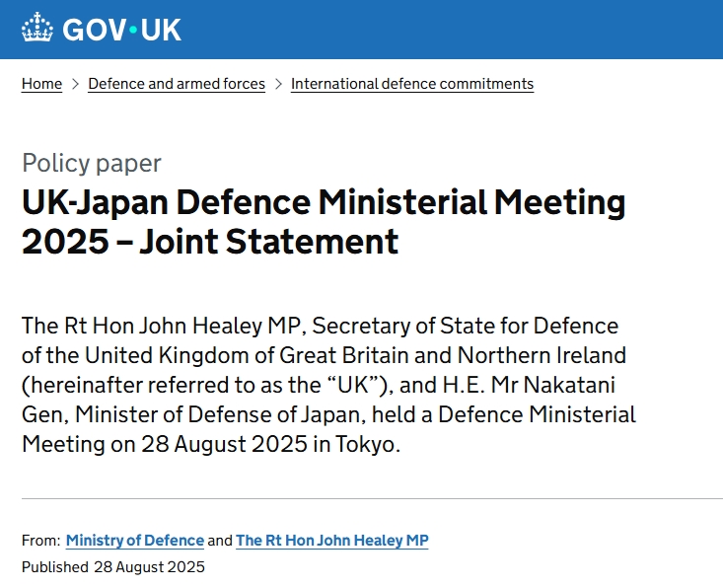This screenshot has height=588, width=723.
Task: Open the Ministry of Defence link
Action: 135,540
